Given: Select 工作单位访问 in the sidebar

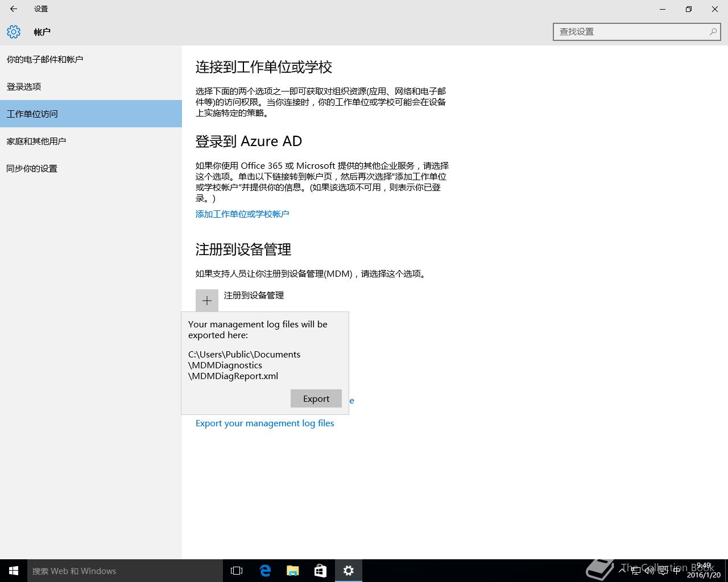Looking at the screenshot, I should (91, 114).
